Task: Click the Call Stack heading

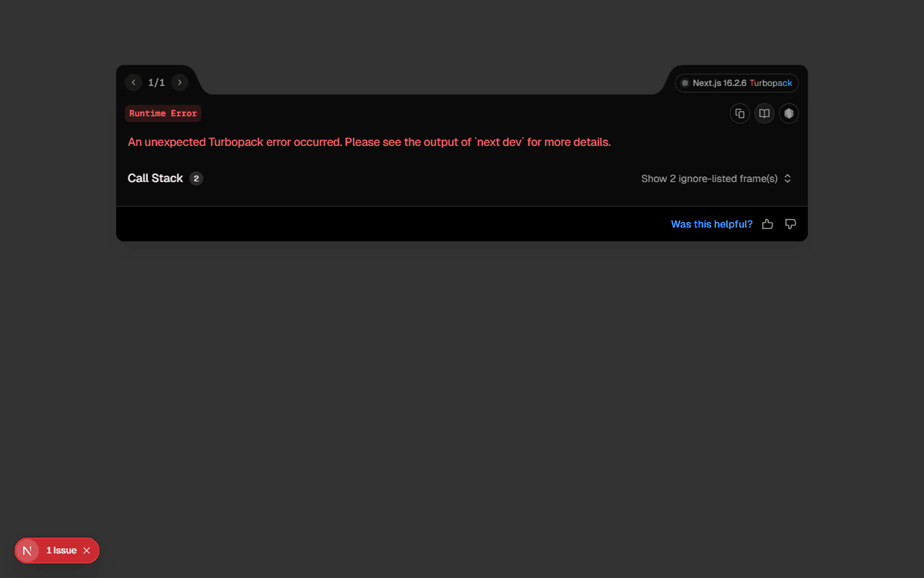Action: click(x=155, y=178)
